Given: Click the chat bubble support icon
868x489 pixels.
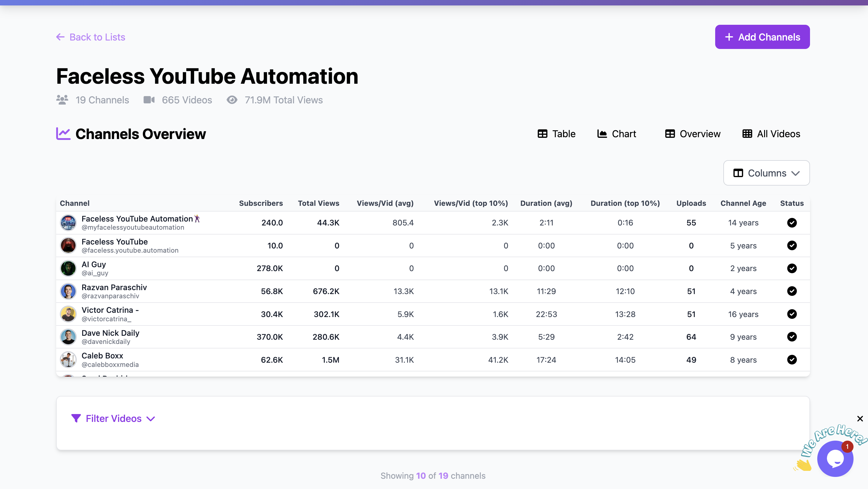Looking at the screenshot, I should [x=835, y=459].
